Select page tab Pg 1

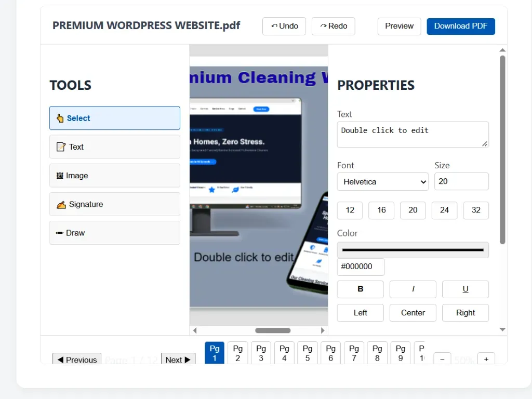(x=215, y=353)
